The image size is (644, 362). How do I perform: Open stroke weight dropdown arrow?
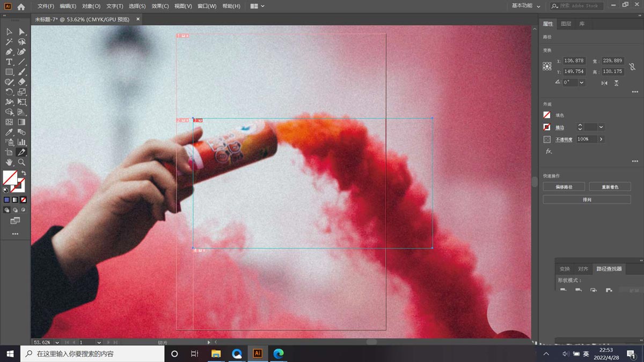pos(601,127)
